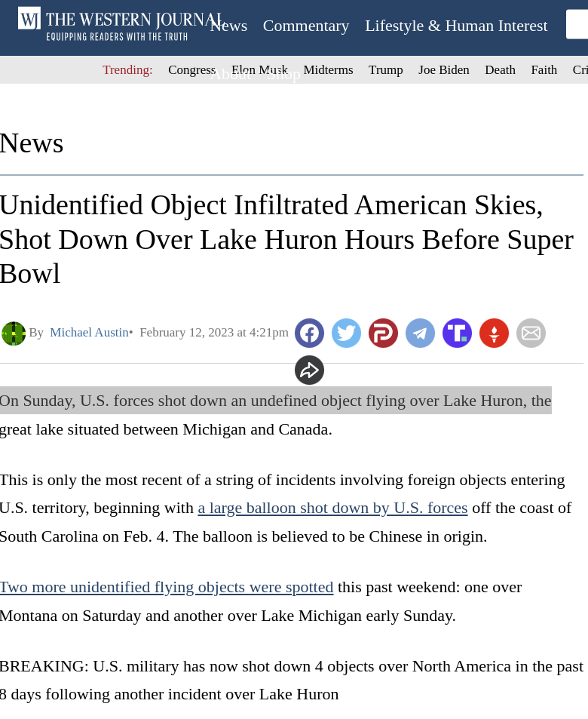Image resolution: width=588 pixels, height=719 pixels.
Task: Select Faith trending topic
Action: [544, 69]
